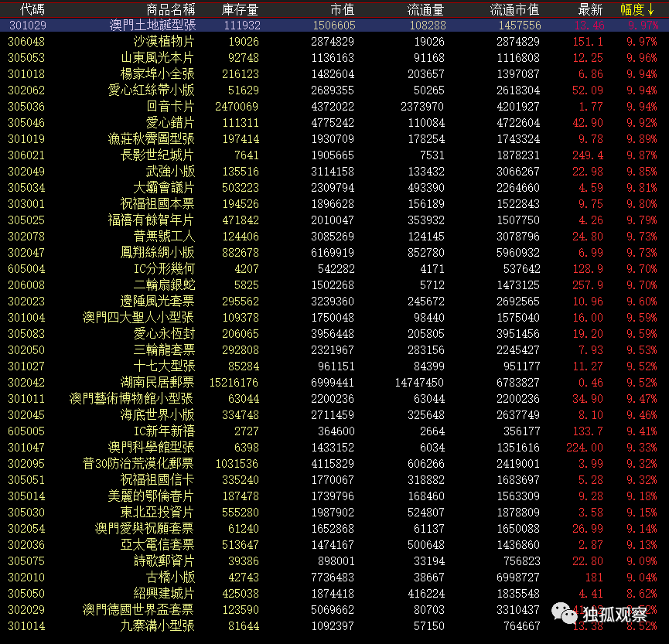669x644 pixels.
Task: Select the 回音卡片 row
Action: 334,107
